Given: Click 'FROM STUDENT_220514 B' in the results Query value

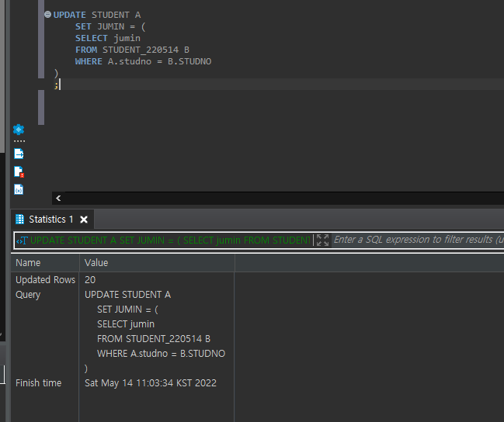Looking at the screenshot, I should [x=154, y=339].
